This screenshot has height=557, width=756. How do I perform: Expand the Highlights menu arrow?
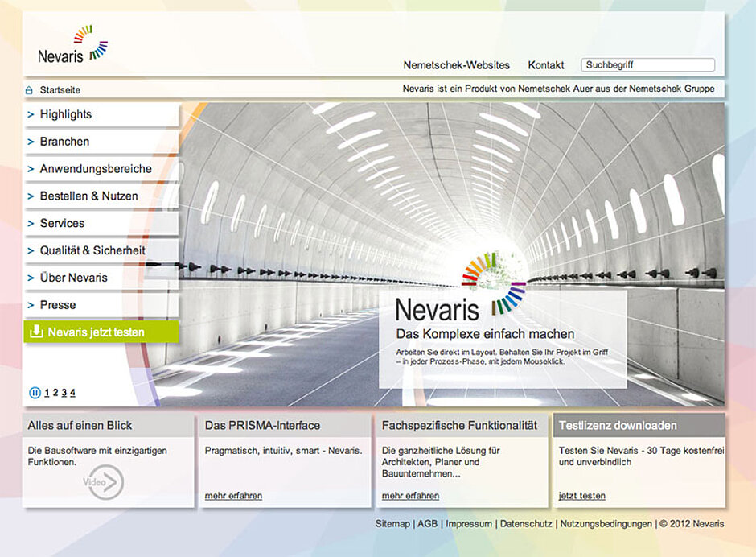click(31, 114)
